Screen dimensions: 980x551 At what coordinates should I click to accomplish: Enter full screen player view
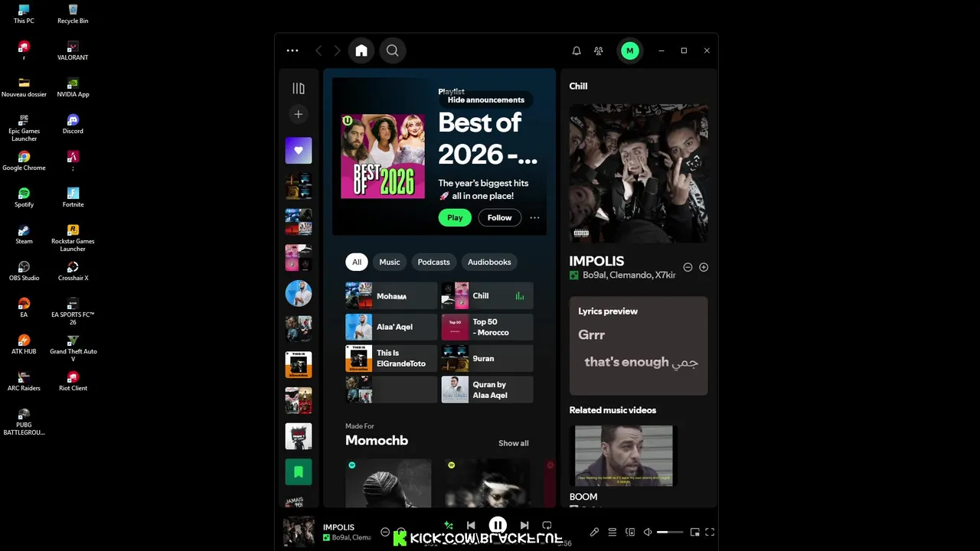click(x=710, y=532)
